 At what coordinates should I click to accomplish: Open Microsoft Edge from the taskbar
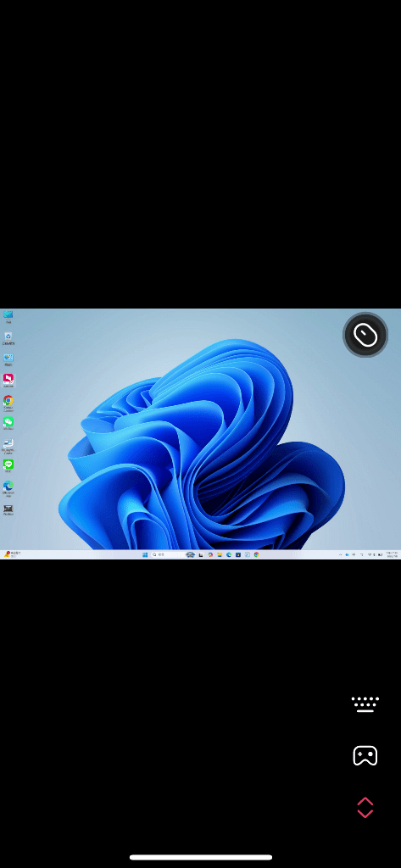pos(229,554)
